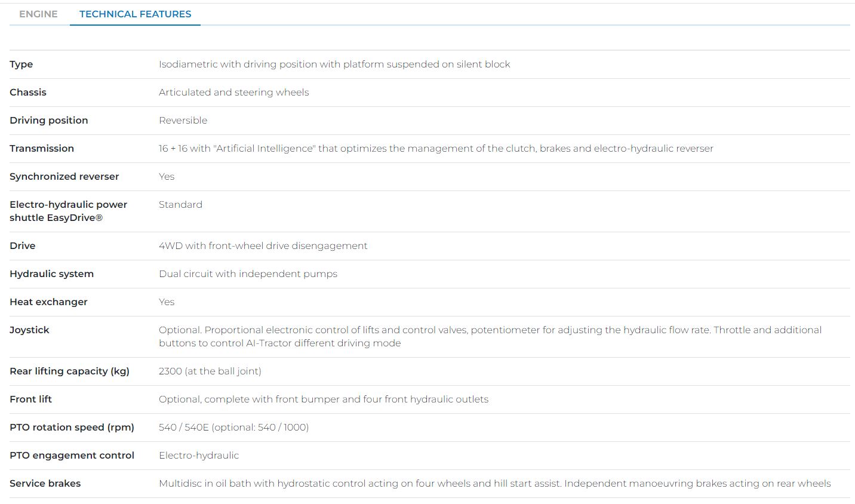This screenshot has width=855, height=504.
Task: Click the Type row label
Action: pyautogui.click(x=21, y=64)
